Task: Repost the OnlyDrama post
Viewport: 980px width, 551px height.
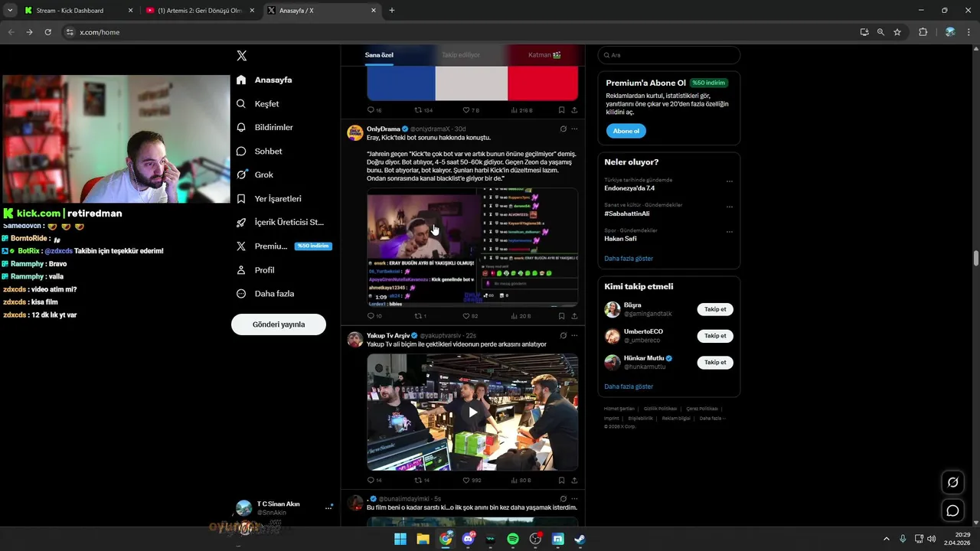Action: coord(420,316)
